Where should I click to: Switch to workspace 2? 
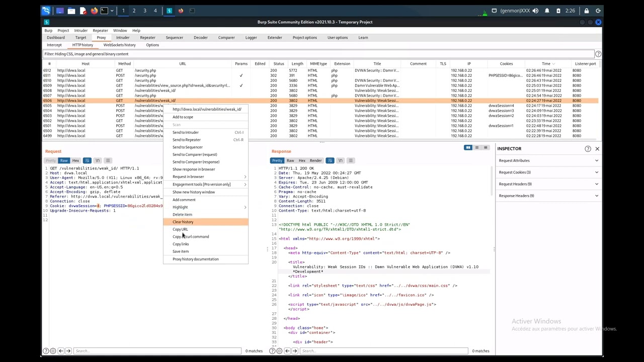[x=134, y=11]
